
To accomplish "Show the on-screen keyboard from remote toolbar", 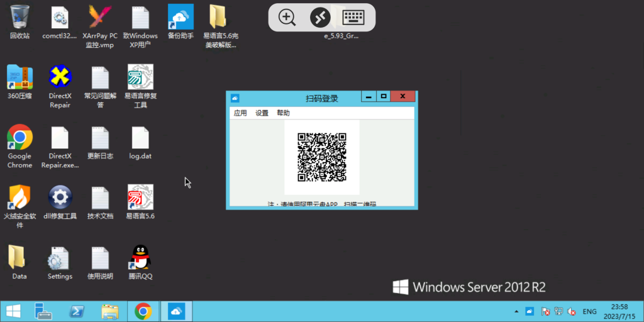I will click(x=353, y=17).
